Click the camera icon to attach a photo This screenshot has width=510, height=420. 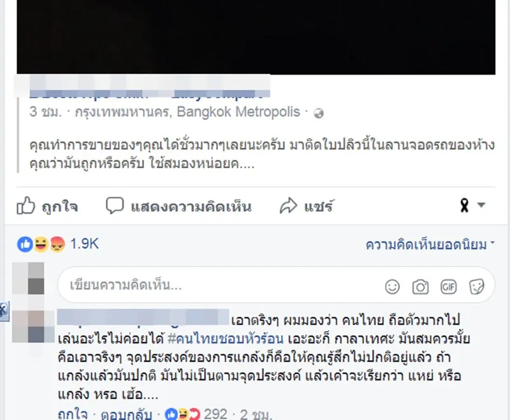[420, 287]
